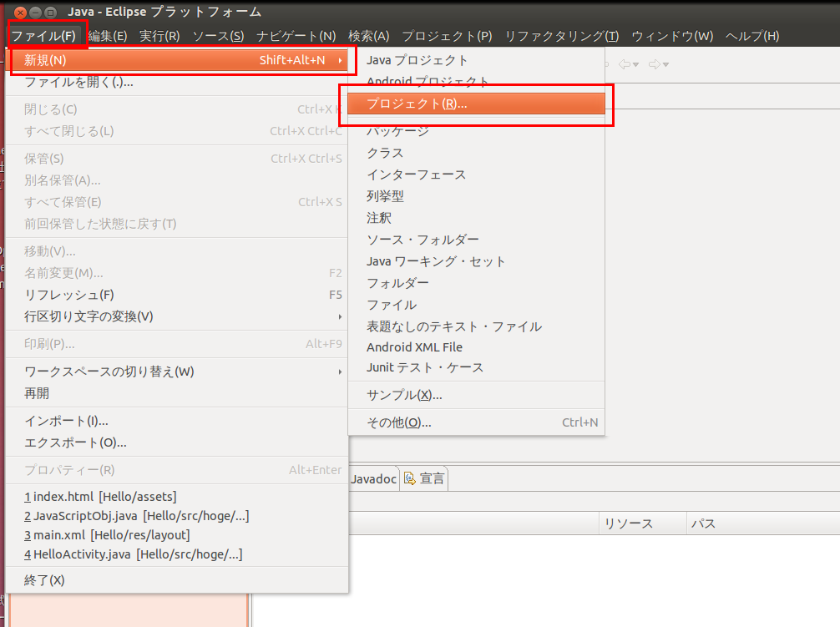The width and height of the screenshot is (840, 627).
Task: Choose ソース・フォルダー in the New submenu
Action: tap(476, 240)
